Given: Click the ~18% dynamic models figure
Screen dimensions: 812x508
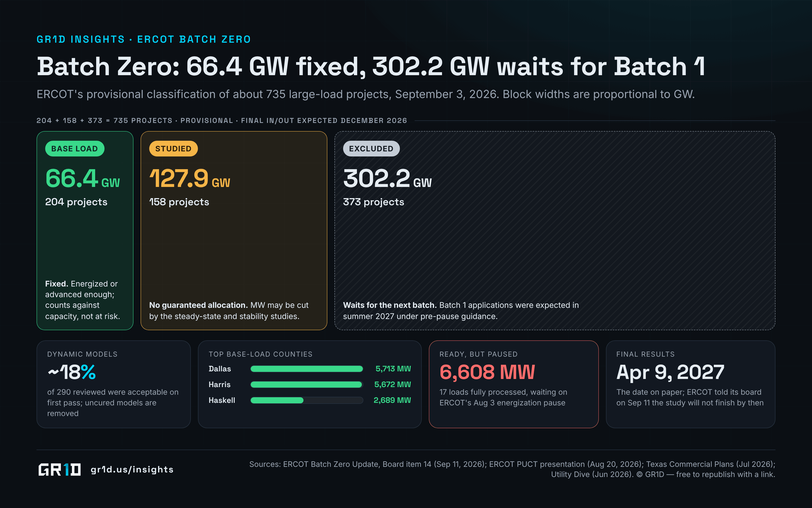Looking at the screenshot, I should [x=72, y=372].
